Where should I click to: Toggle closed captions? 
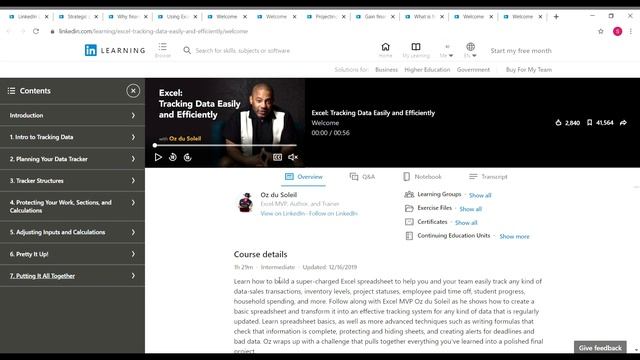pyautogui.click(x=278, y=157)
